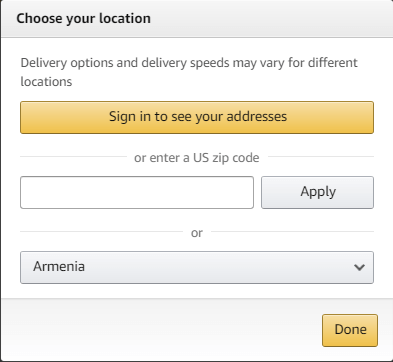Click the down-arrow icon of the country combo box
This screenshot has height=362, width=393.
click(x=359, y=267)
